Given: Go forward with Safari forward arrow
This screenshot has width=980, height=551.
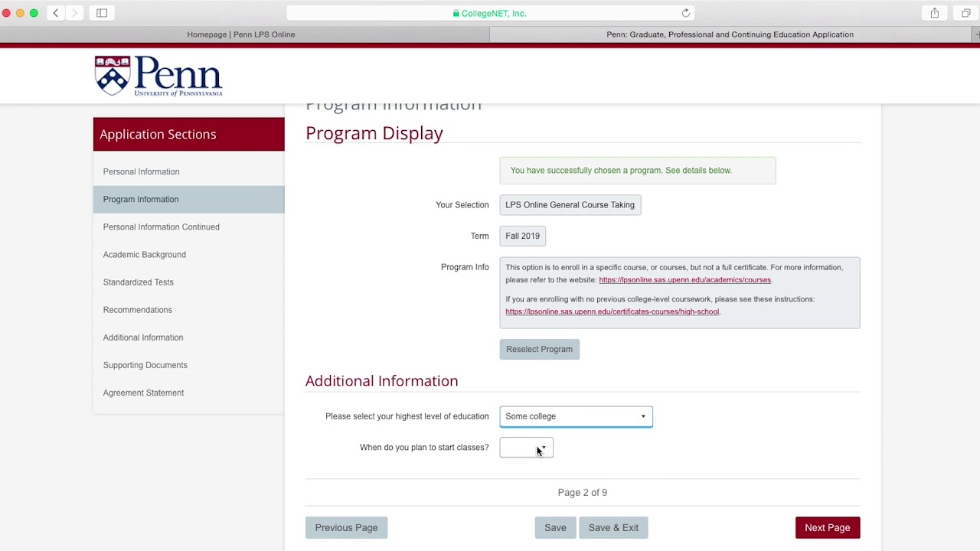Looking at the screenshot, I should point(74,13).
